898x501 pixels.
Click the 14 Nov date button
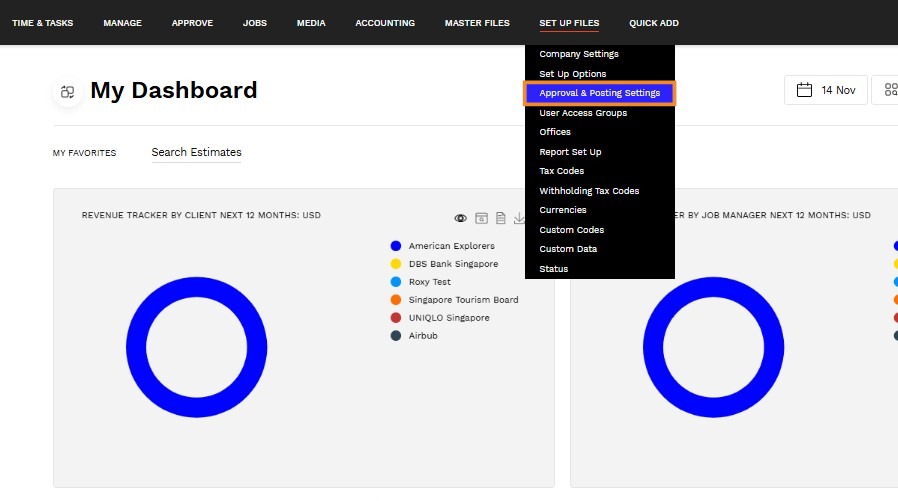[x=826, y=90]
